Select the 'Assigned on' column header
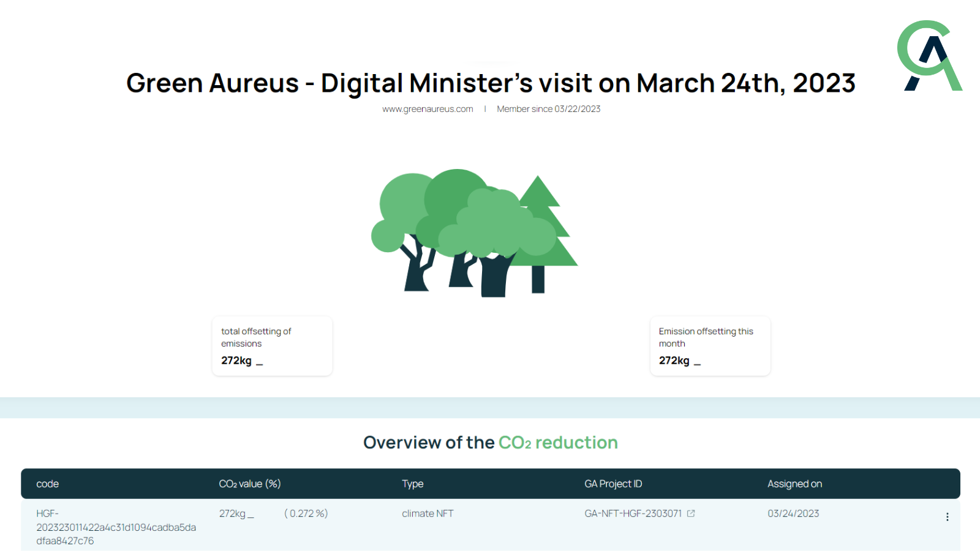980x551 pixels. pos(794,484)
